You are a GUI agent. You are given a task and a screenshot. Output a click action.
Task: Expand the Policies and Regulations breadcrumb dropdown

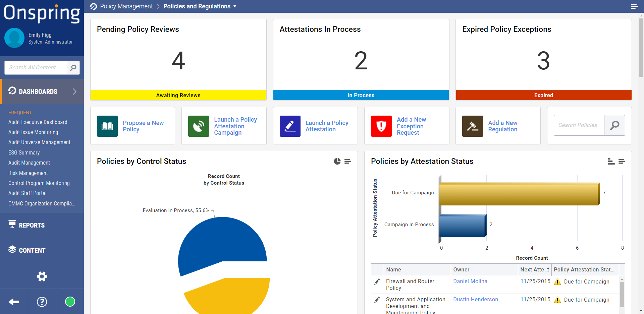236,6
